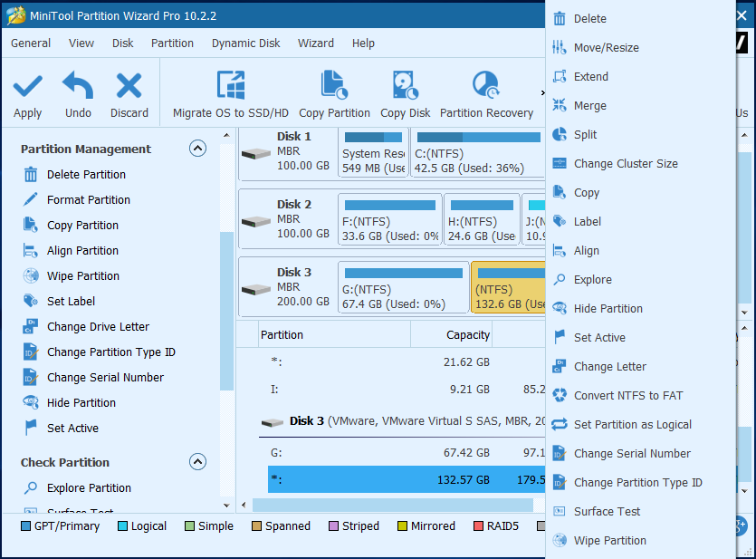Image resolution: width=756 pixels, height=559 pixels.
Task: Click the Undo arrow icon
Action: click(x=78, y=85)
